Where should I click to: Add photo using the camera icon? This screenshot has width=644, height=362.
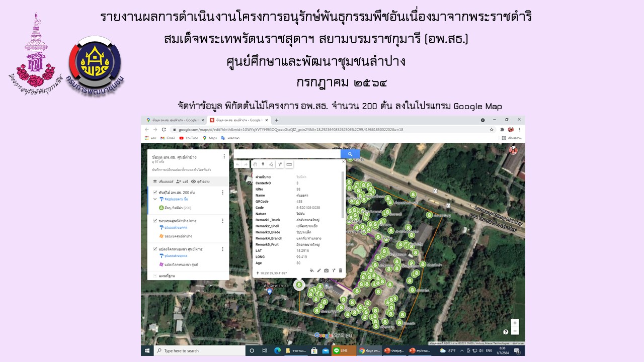[326, 270]
